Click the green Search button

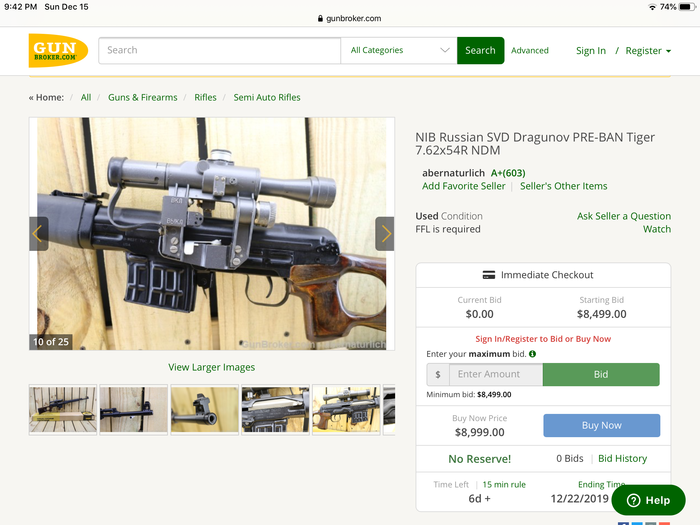480,50
